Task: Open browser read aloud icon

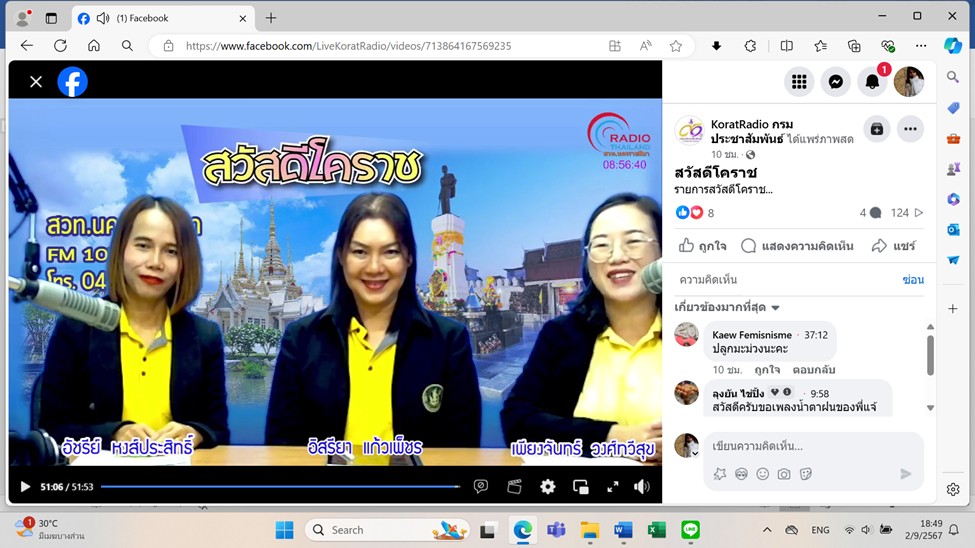Action: tap(645, 45)
